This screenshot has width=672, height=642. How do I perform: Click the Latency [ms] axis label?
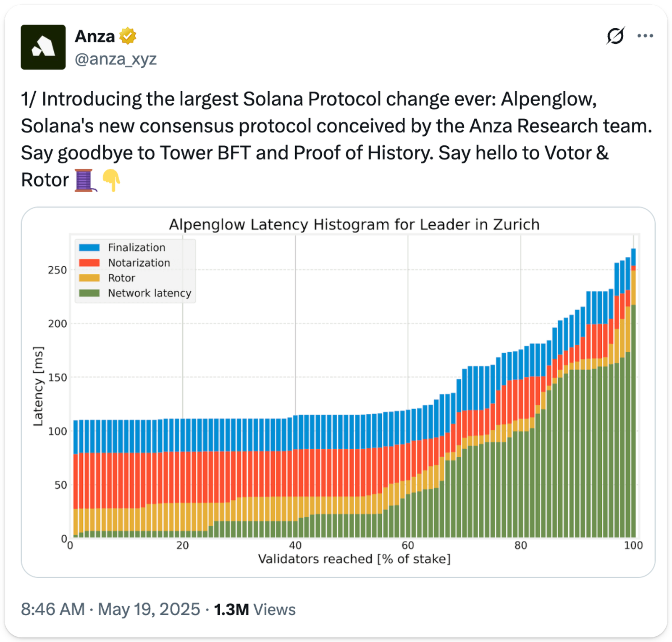pos(38,386)
